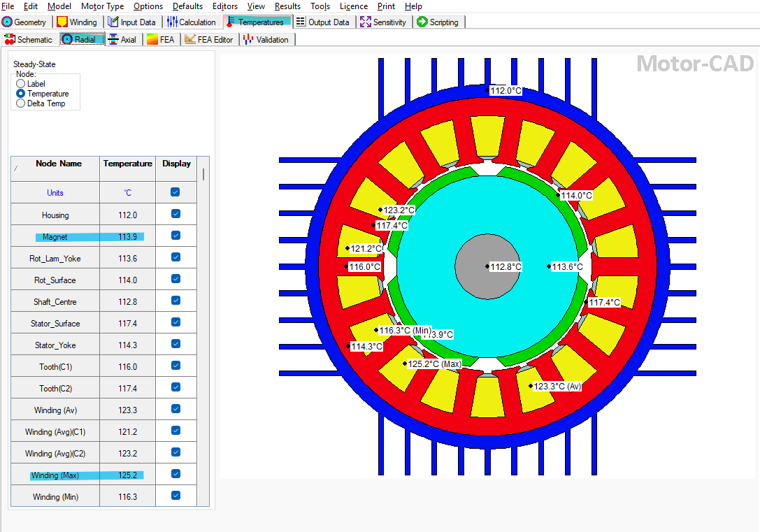Screen dimensions: 760x532
Task: Switch to Schematic view icon
Action: coord(10,39)
